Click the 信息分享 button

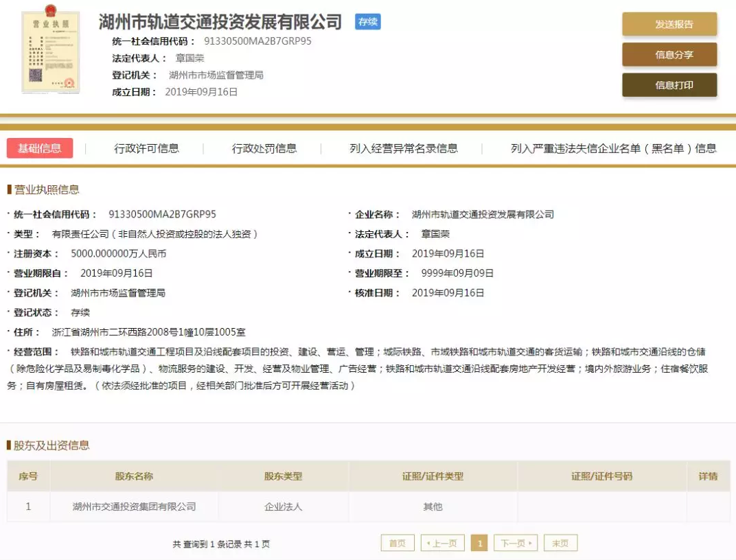(669, 55)
